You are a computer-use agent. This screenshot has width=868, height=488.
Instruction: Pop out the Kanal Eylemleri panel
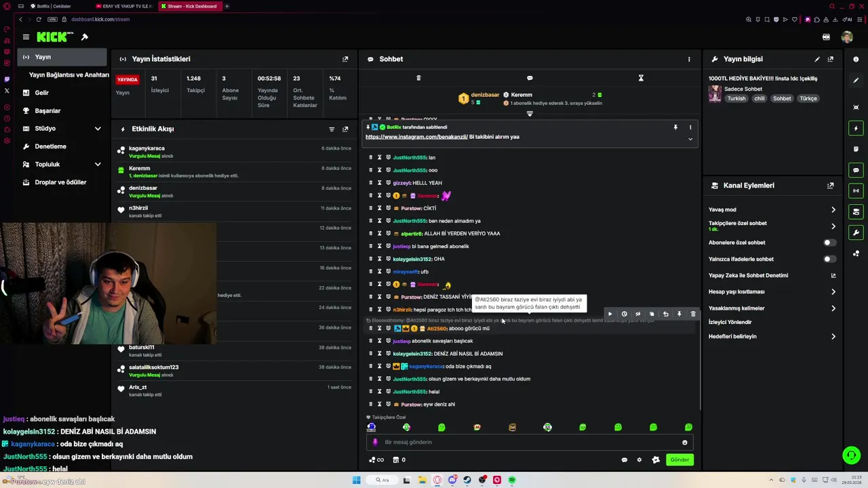point(831,186)
